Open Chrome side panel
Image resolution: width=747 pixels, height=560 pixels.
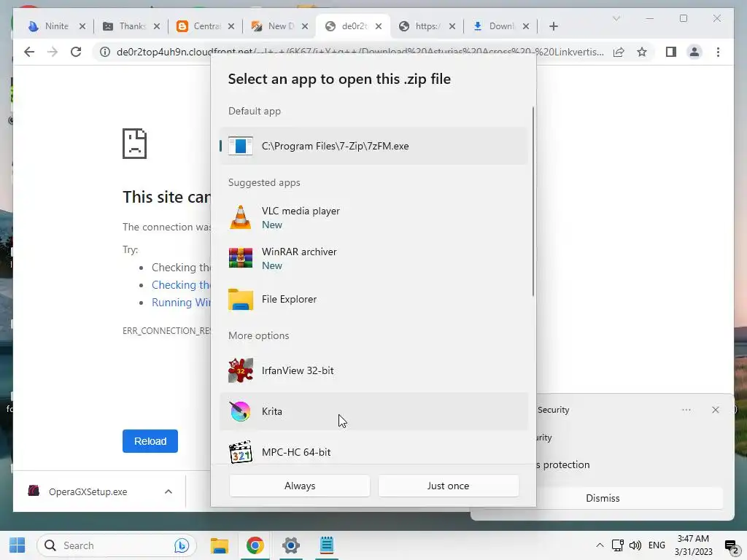pos(671,52)
